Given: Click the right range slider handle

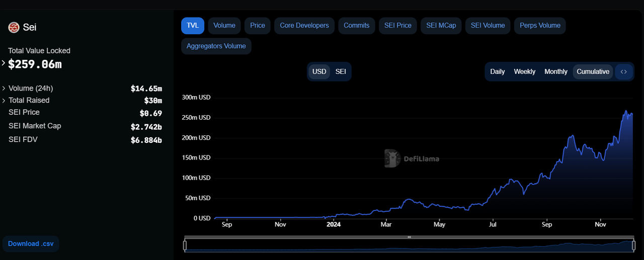Looking at the screenshot, I should (x=634, y=245).
